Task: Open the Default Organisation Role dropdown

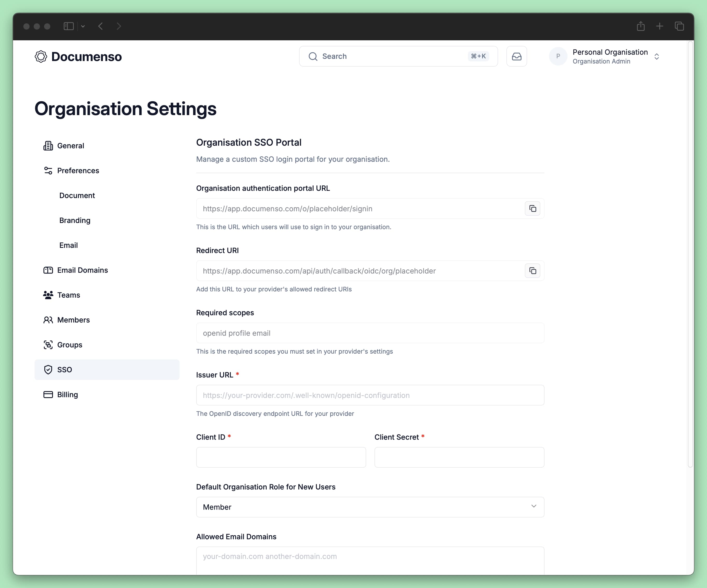Action: (x=370, y=507)
